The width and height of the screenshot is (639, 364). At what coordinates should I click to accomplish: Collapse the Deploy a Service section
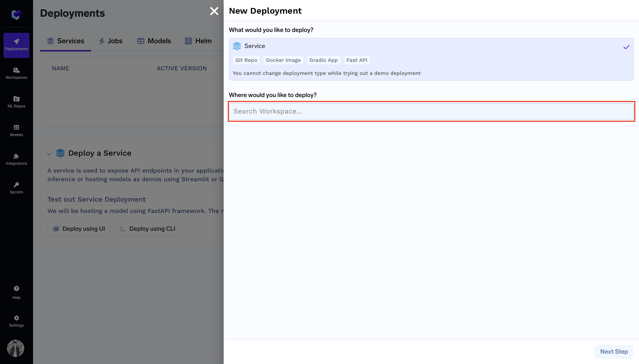coord(49,154)
